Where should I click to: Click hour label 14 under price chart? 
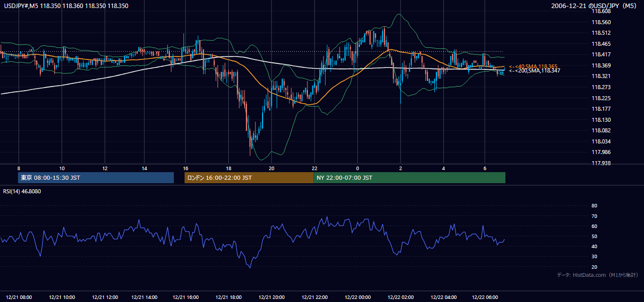tap(144, 168)
